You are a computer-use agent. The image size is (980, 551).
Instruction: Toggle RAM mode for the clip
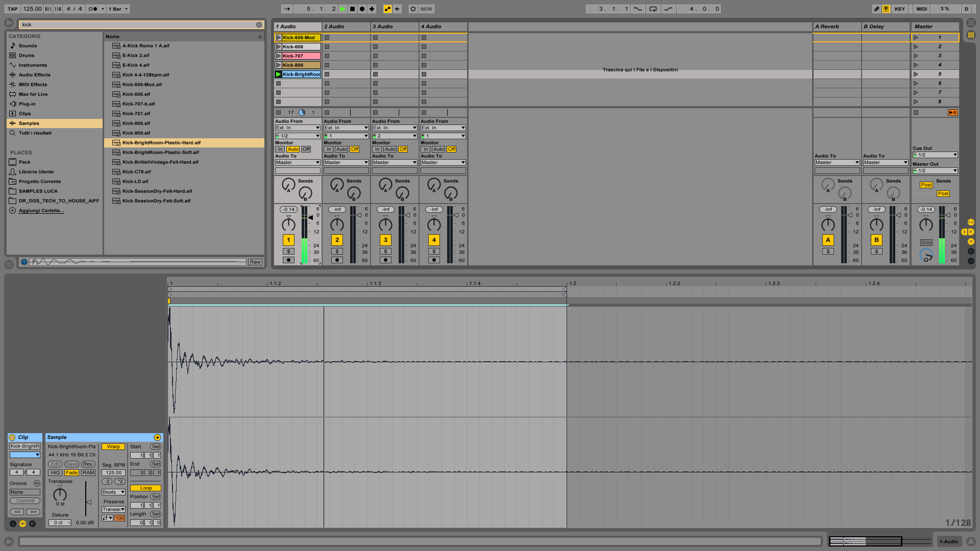(x=88, y=472)
